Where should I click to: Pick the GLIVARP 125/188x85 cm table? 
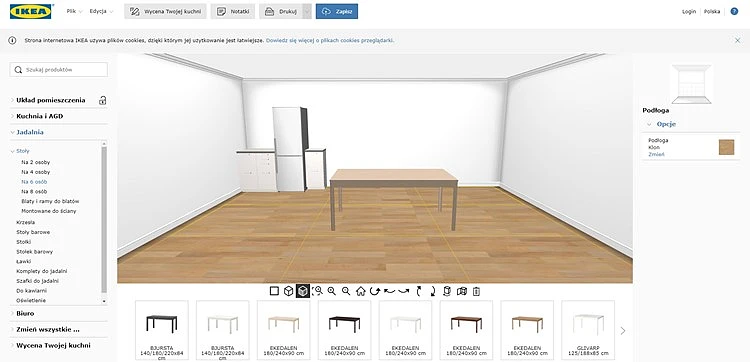[x=588, y=330]
